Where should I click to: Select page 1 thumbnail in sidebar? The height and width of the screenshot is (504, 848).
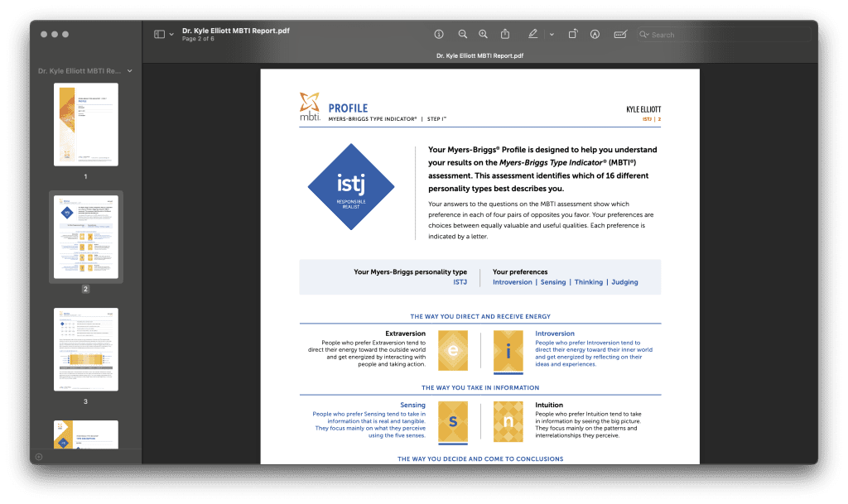tap(86, 124)
